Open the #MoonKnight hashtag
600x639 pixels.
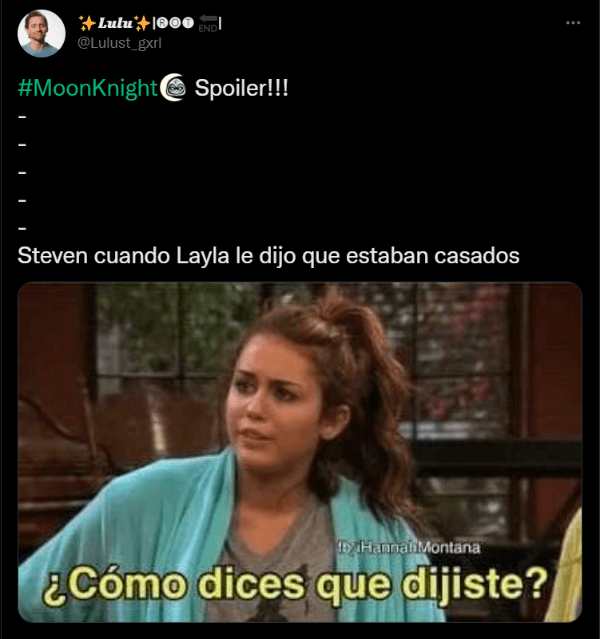[88, 88]
